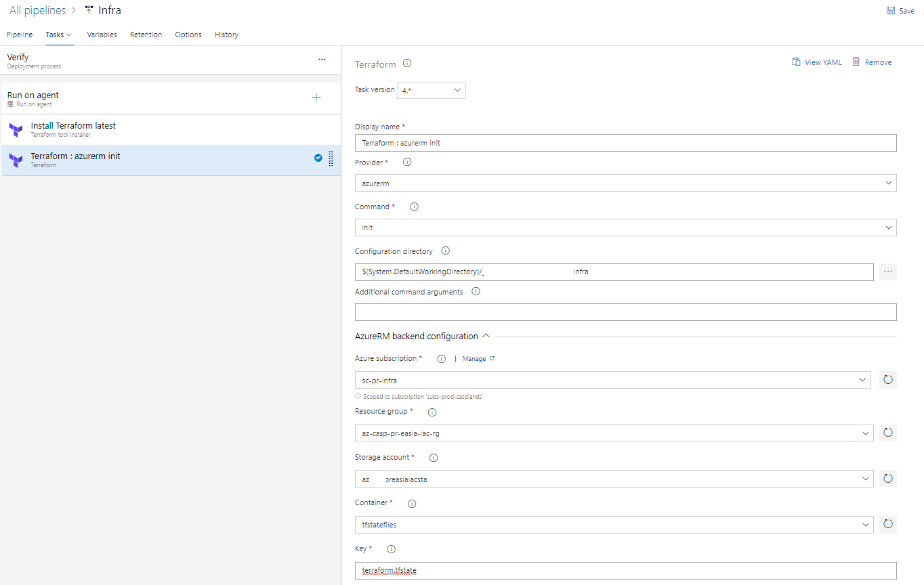Image resolution: width=924 pixels, height=585 pixels.
Task: Select the Install Terraform latest task
Action: [170, 129]
